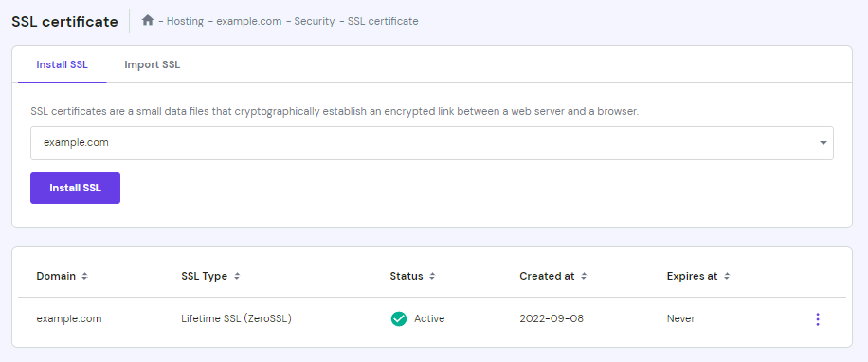Viewport: 868px width, 362px height.
Task: Sort certificates by Status arrows
Action: pos(432,276)
